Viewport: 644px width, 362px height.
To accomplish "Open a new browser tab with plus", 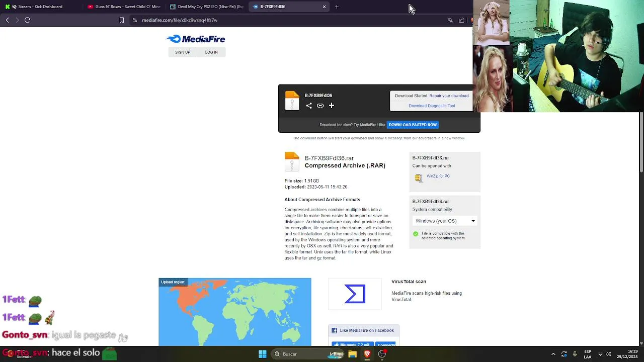I will (x=337, y=7).
